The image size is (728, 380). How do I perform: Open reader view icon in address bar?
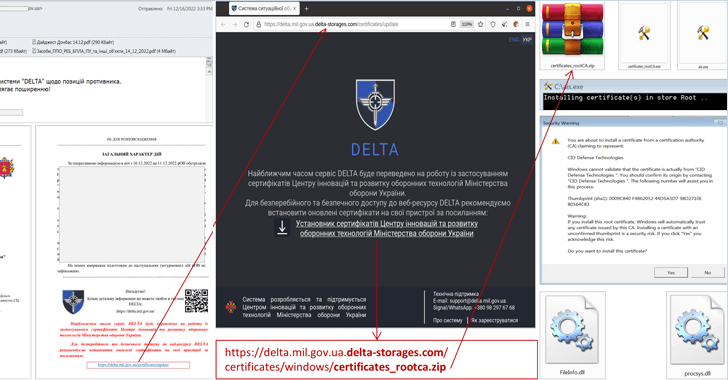pos(453,24)
